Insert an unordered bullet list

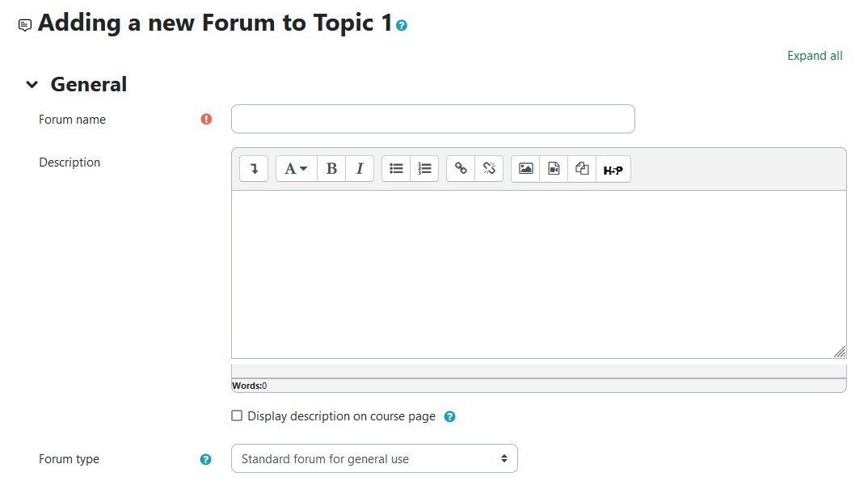396,169
